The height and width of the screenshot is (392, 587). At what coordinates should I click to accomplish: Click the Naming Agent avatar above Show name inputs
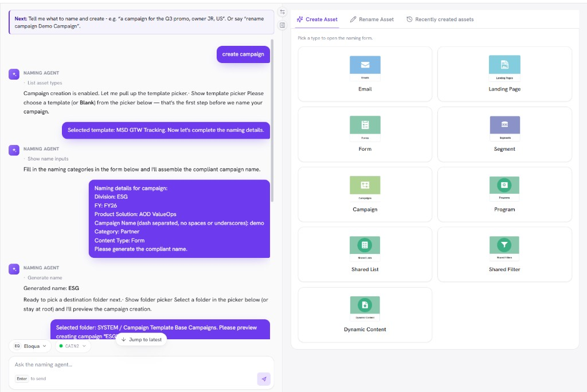click(14, 150)
